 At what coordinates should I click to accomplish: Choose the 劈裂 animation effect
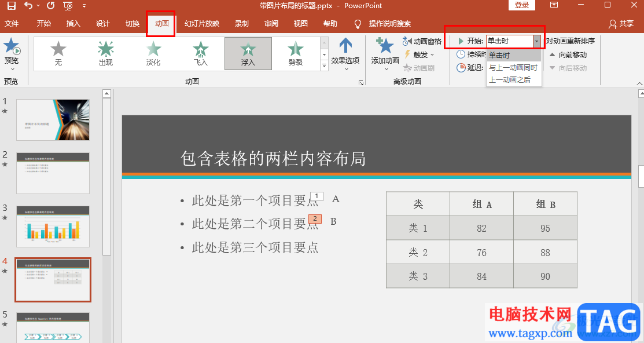coord(296,54)
